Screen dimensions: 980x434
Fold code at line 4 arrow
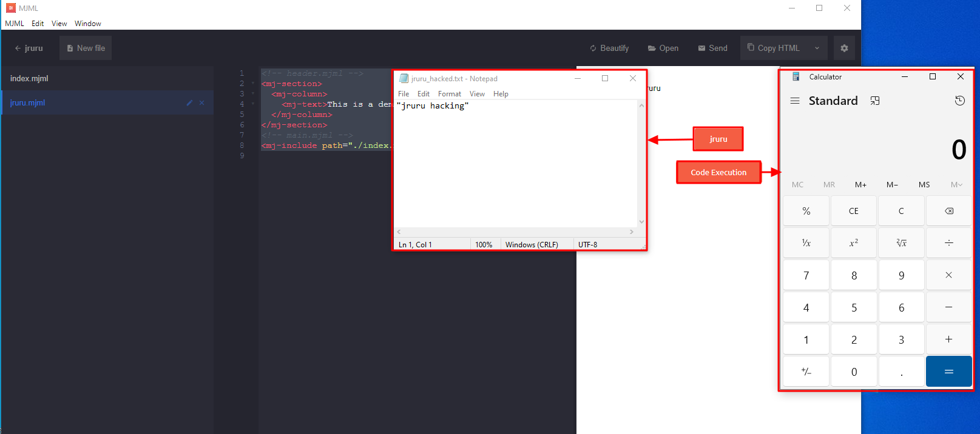pos(253,104)
